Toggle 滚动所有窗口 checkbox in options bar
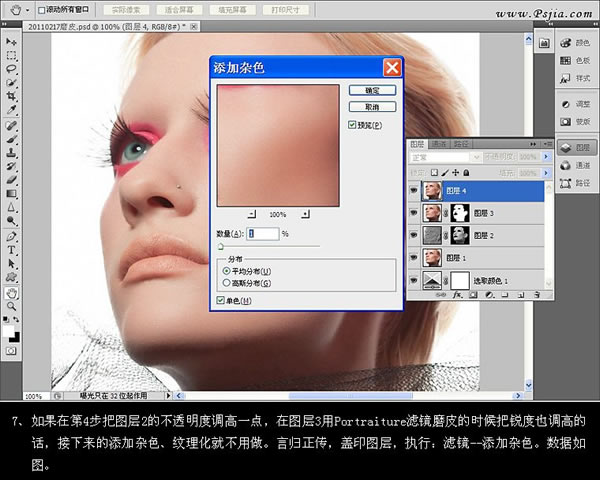The width and height of the screenshot is (600, 480). coord(42,10)
